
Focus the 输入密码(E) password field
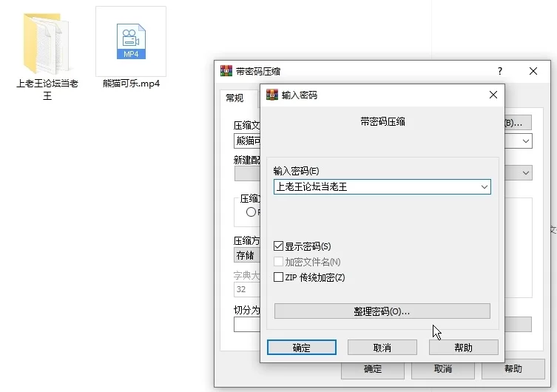coord(382,187)
